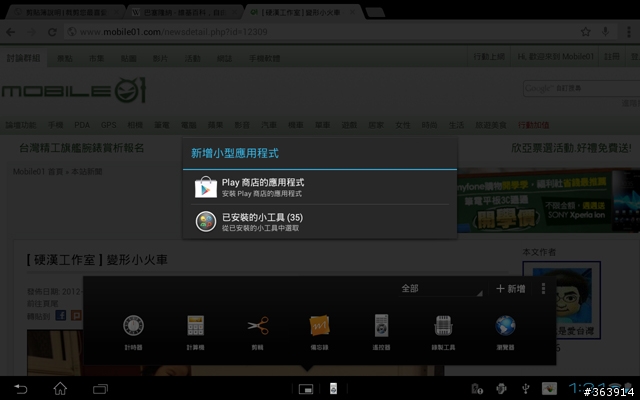The height and width of the screenshot is (400, 640).
Task: Select the 硬漢工作室 變形小火車 tab
Action: tap(301, 12)
